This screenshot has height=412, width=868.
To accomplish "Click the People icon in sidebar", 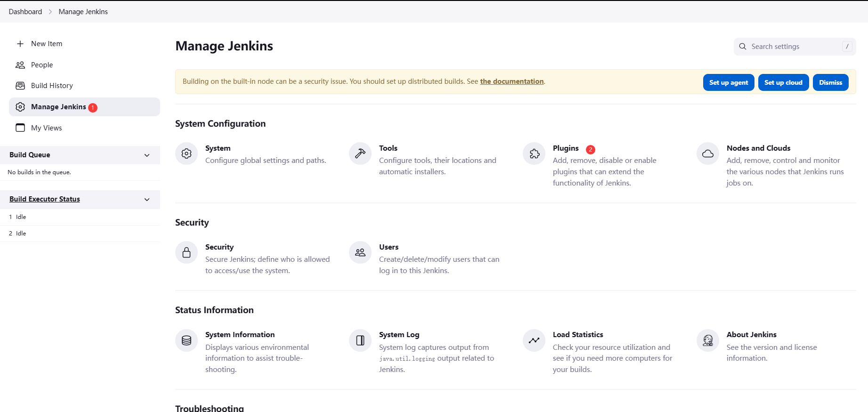I will click(x=20, y=65).
